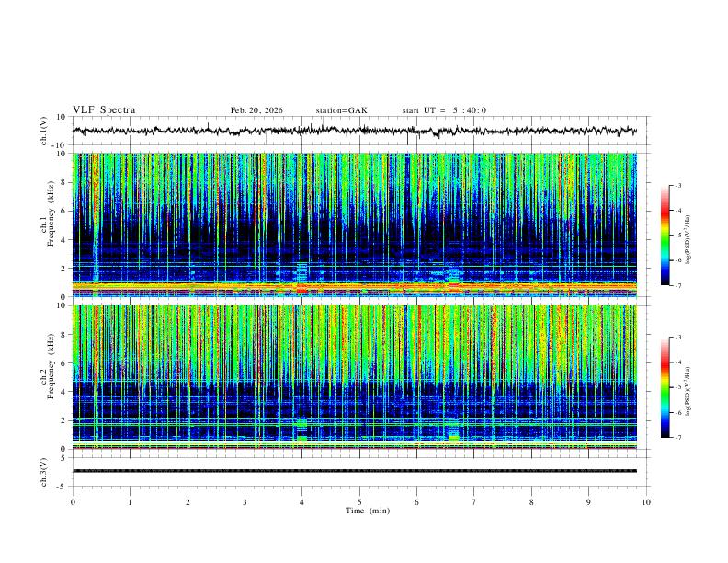Click the ch.1 Frequency (kHz) axis label
This screenshot has height=563, width=728.
pos(48,214)
